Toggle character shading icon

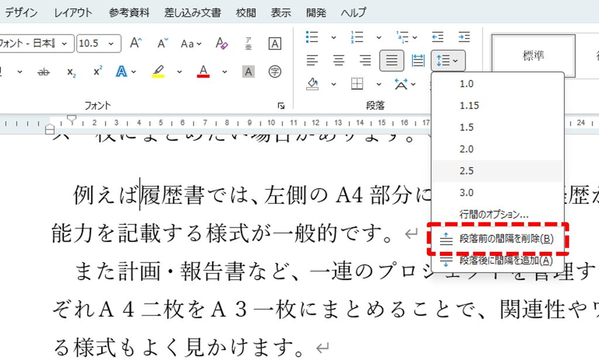tap(248, 71)
